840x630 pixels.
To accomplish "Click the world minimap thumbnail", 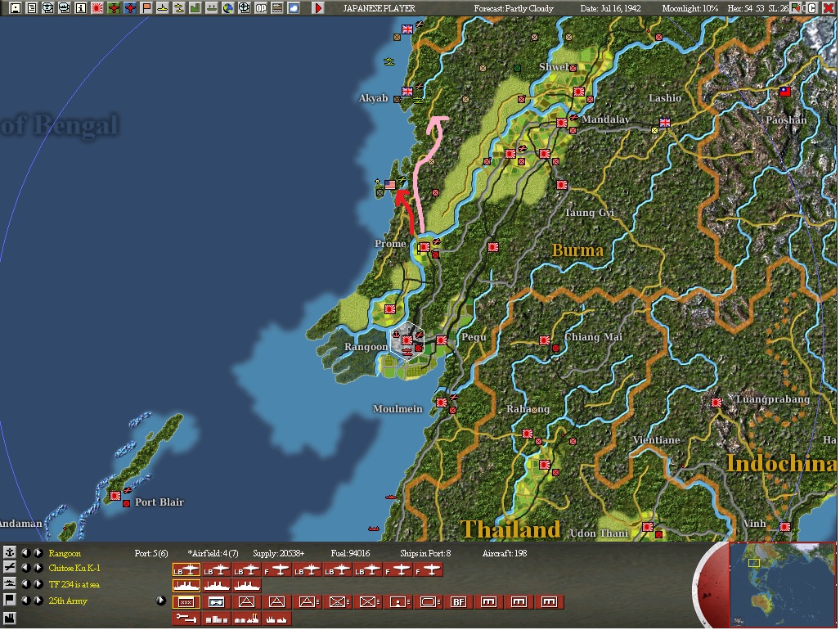I will tap(783, 584).
